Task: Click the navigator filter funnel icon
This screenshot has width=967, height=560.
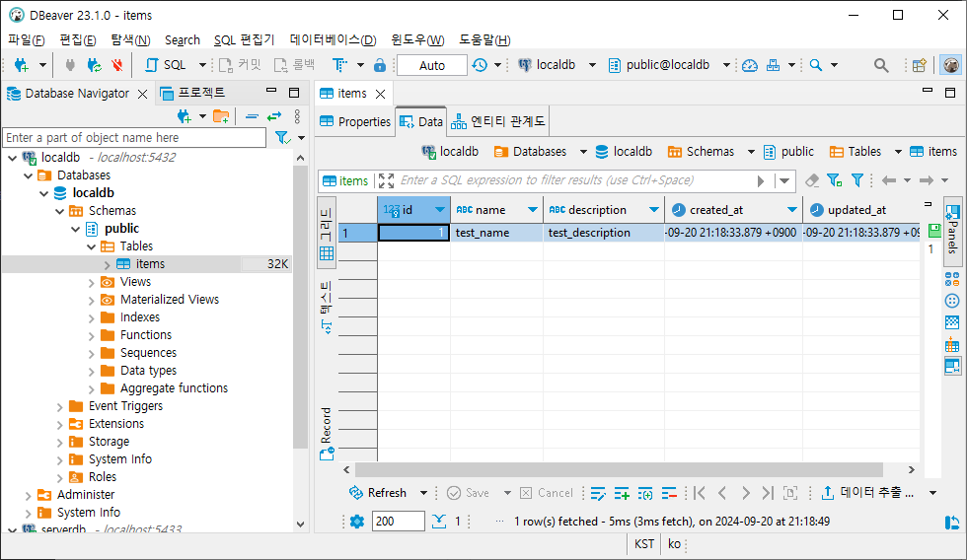Action: coord(282,137)
